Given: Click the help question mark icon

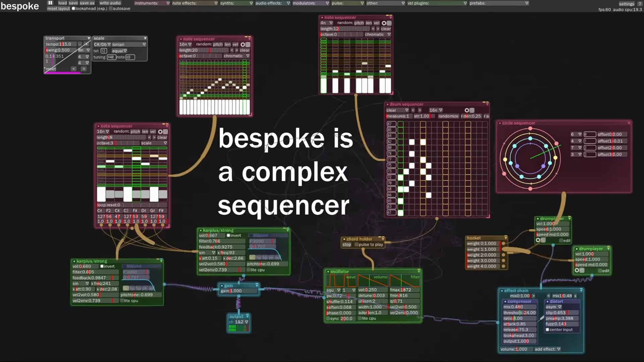Looking at the screenshot, I should [x=639, y=4].
